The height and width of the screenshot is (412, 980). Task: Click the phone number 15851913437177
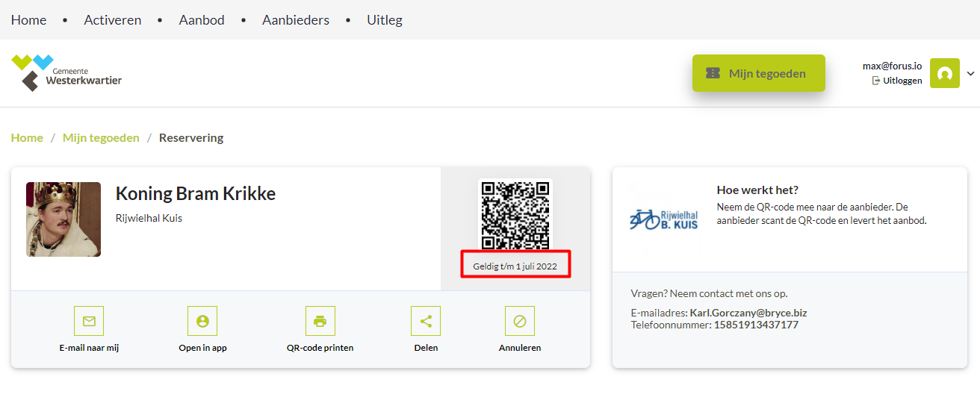[756, 325]
